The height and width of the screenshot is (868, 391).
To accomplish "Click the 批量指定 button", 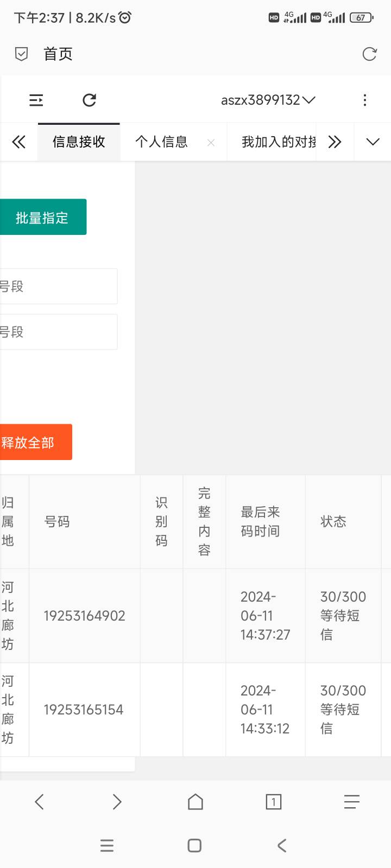I will tap(42, 217).
